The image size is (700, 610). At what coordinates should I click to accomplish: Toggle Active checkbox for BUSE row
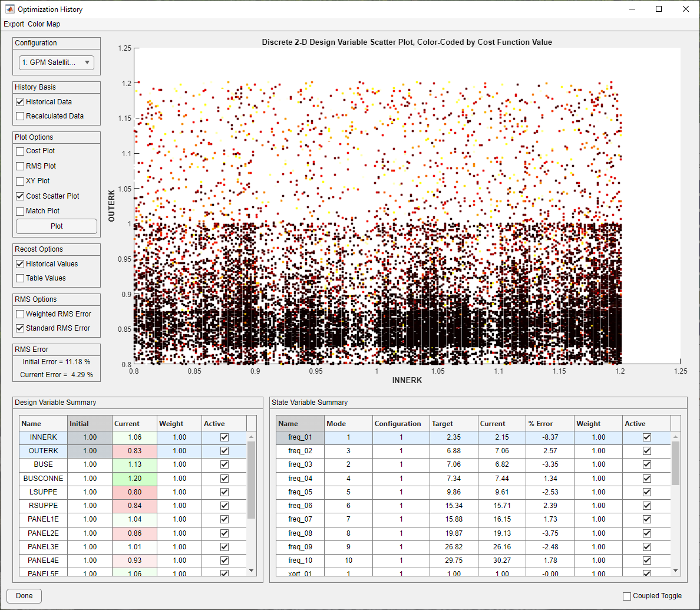point(224,464)
